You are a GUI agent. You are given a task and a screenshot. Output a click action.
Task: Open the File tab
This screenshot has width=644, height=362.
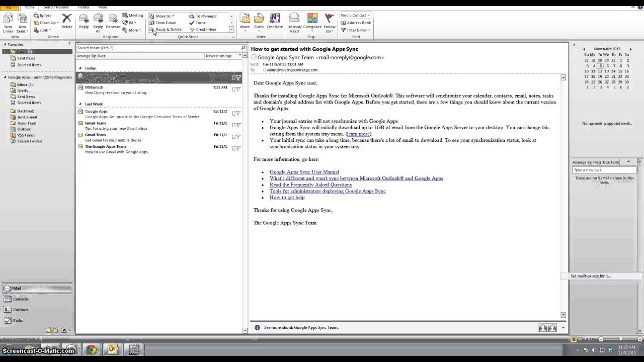click(x=9, y=7)
